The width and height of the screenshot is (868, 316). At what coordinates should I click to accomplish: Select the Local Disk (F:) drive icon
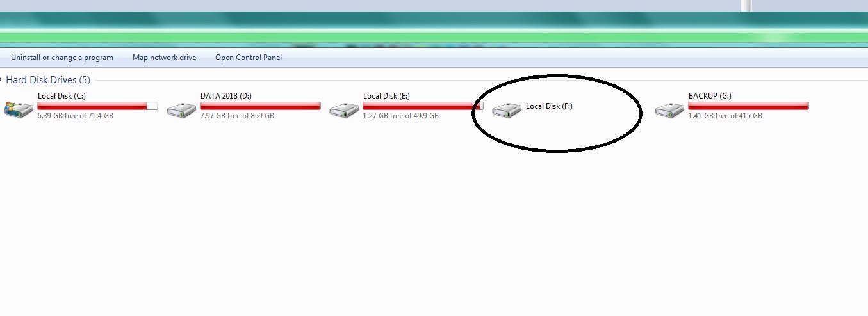[507, 109]
